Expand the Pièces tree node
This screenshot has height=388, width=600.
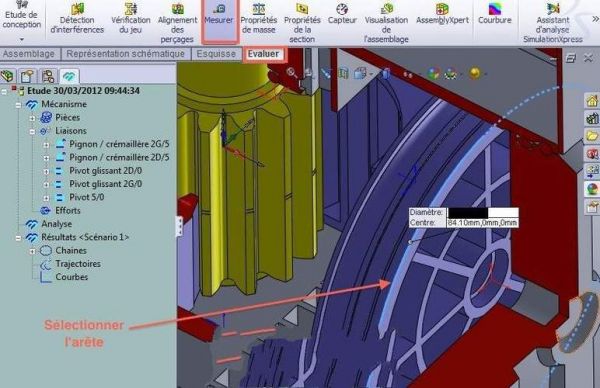[x=33, y=118]
